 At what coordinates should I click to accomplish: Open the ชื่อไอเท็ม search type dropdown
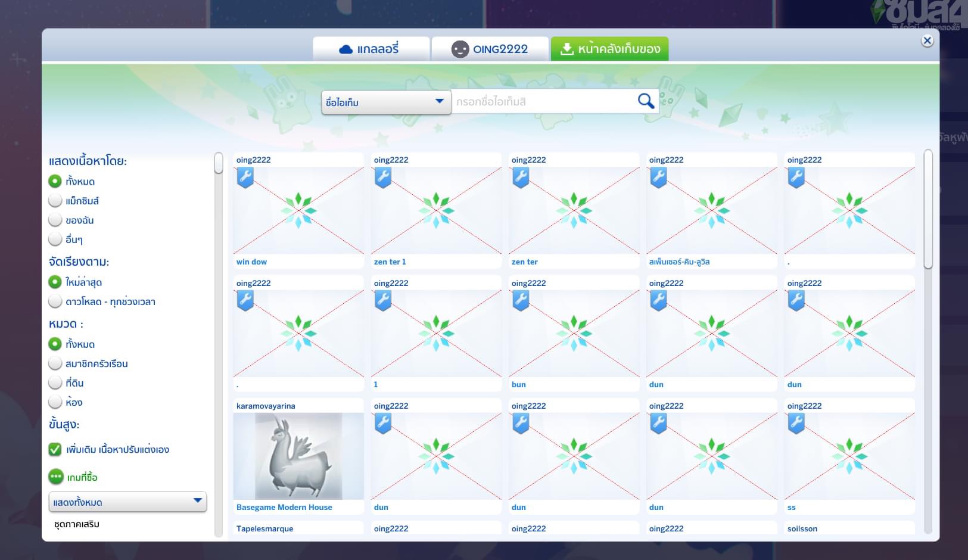click(385, 102)
